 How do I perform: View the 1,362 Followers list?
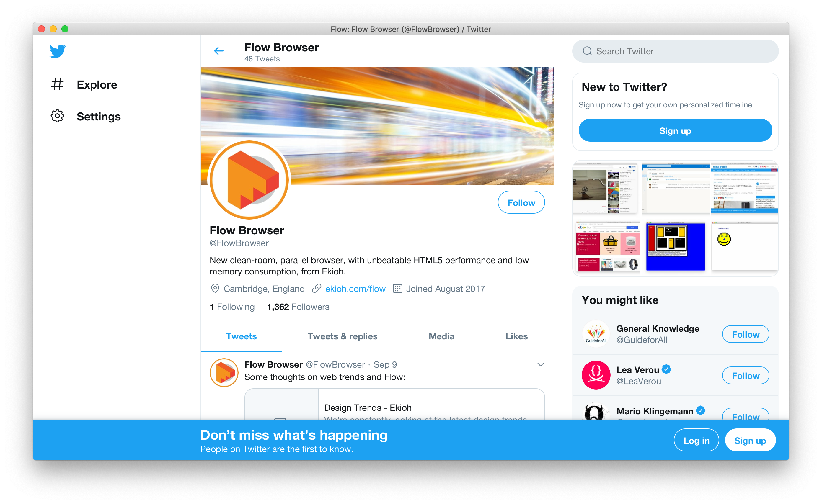(298, 307)
